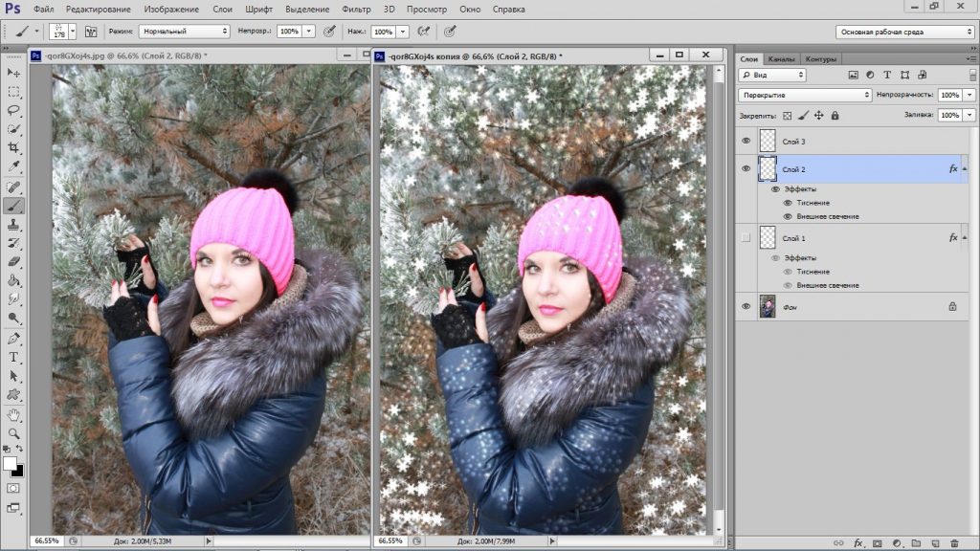The height and width of the screenshot is (551, 980).
Task: Select the Zoom tool in toolbar
Action: pos(13,433)
